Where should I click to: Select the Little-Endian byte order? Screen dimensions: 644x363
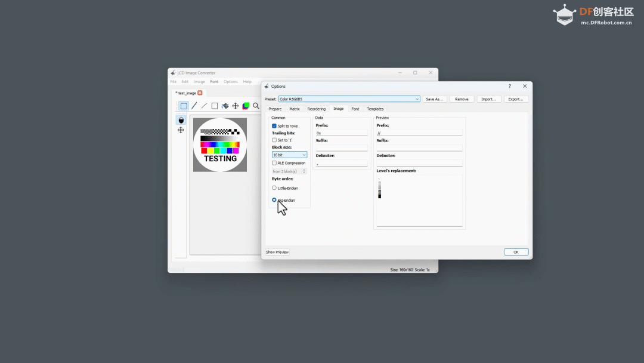[274, 188]
